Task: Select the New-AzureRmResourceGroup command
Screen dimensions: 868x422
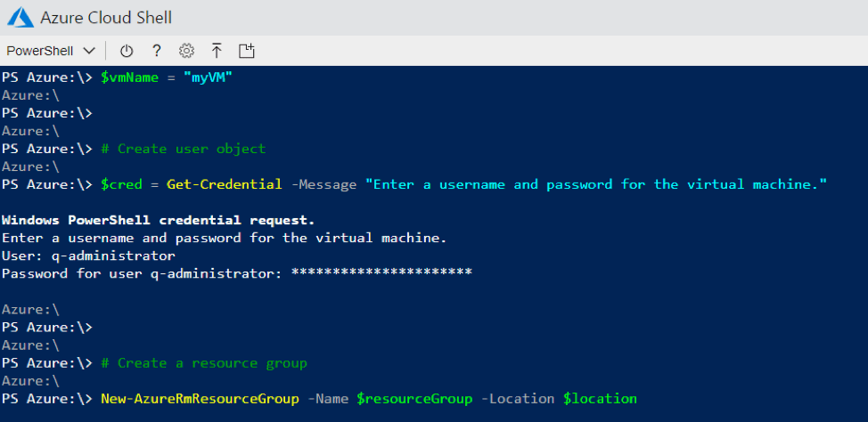Action: [x=200, y=399]
